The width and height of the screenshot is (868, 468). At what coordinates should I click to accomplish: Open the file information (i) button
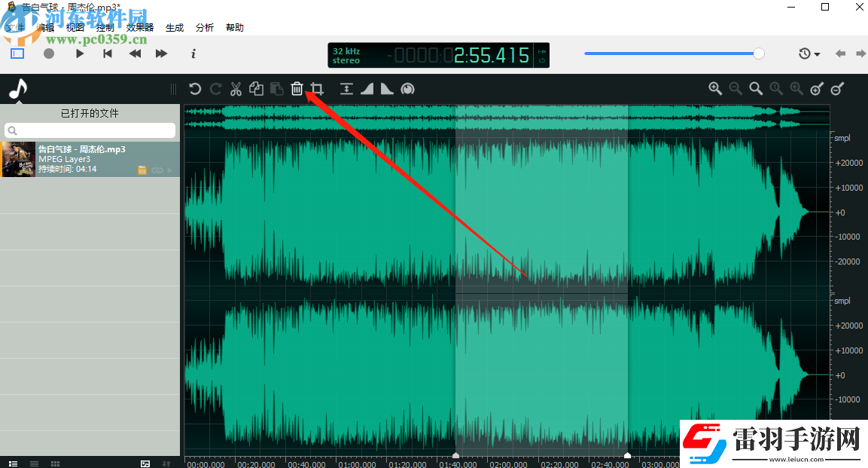(193, 54)
